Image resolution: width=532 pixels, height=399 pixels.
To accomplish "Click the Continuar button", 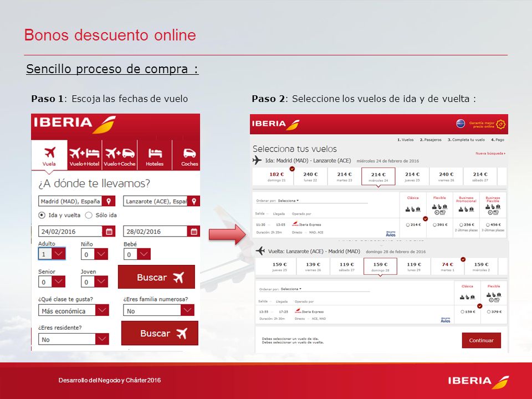I will (x=481, y=340).
